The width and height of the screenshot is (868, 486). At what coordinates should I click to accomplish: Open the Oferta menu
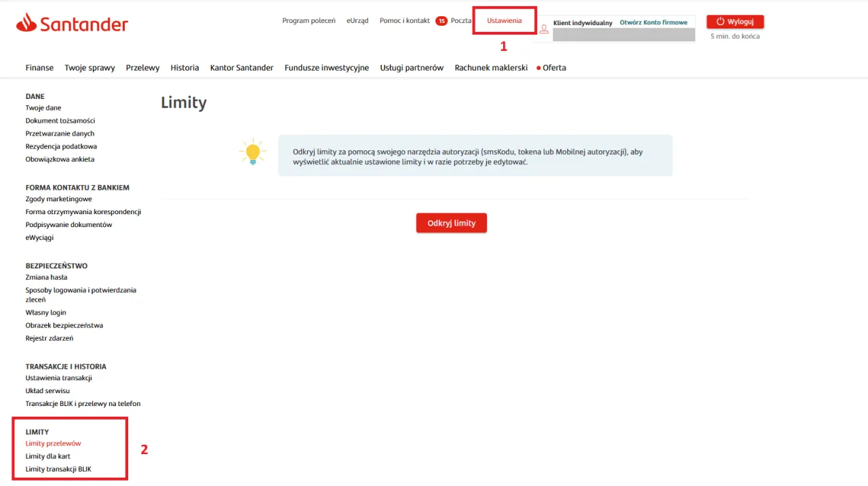554,68
